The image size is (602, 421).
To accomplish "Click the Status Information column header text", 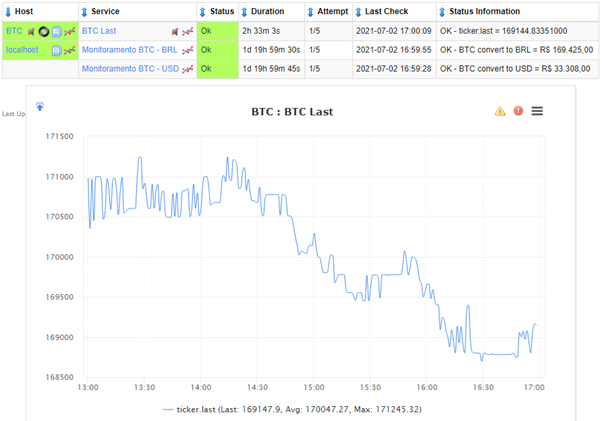I will [x=485, y=12].
